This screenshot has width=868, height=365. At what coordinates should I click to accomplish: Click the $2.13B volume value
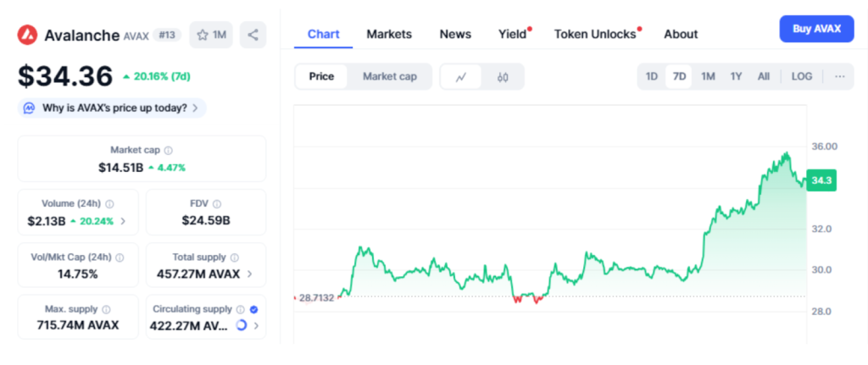pos(47,221)
